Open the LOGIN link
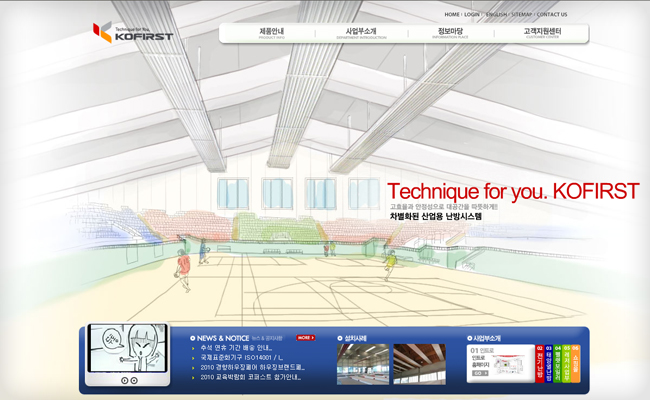 472,15
